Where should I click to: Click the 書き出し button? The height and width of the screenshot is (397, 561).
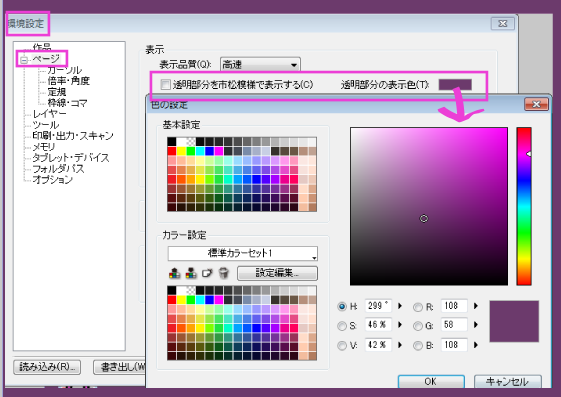[119, 367]
